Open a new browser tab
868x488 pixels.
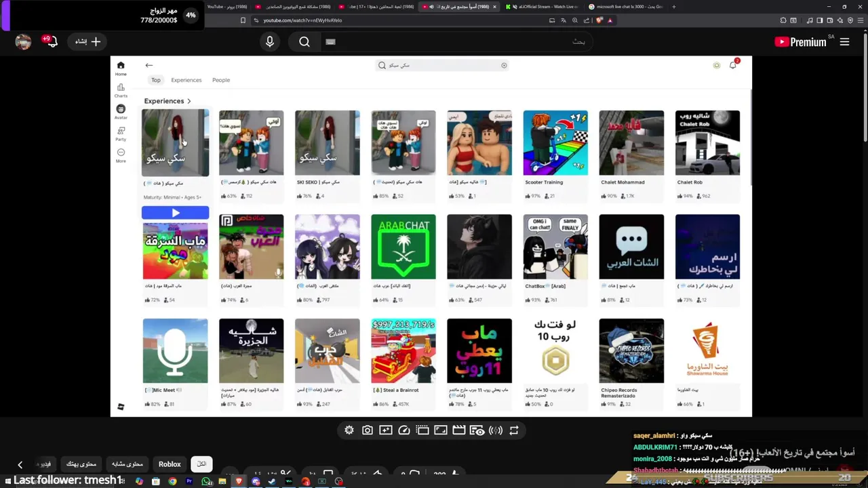(673, 7)
